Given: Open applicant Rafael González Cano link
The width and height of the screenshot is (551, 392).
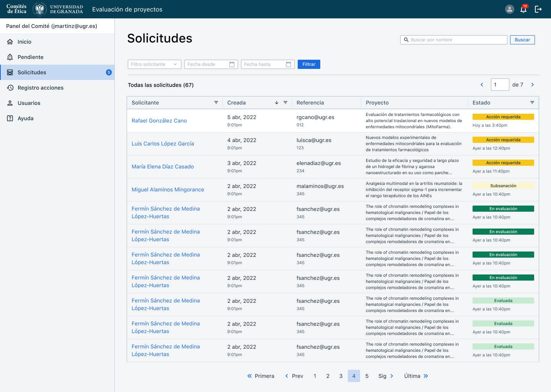Looking at the screenshot, I should pos(159,121).
